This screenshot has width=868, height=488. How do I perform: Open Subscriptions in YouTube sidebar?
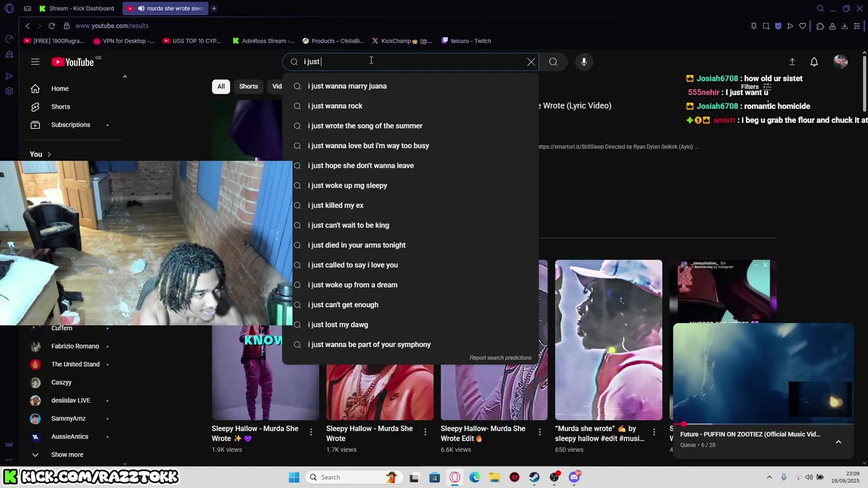(71, 125)
